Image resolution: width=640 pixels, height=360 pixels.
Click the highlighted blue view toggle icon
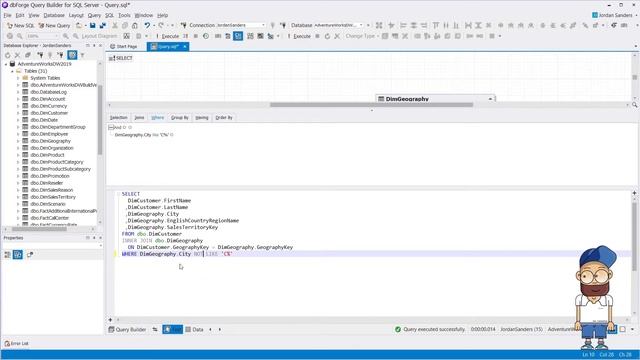[x=238, y=36]
